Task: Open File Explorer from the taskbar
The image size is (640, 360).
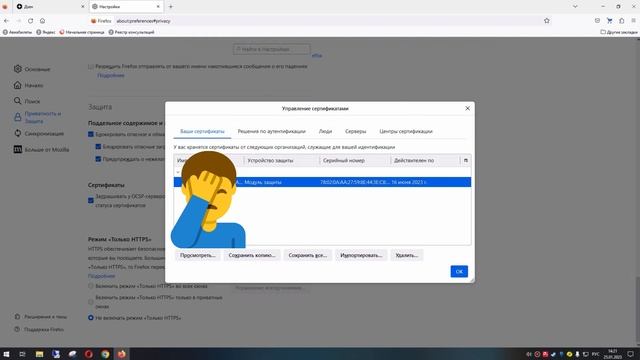Action: tap(39, 354)
